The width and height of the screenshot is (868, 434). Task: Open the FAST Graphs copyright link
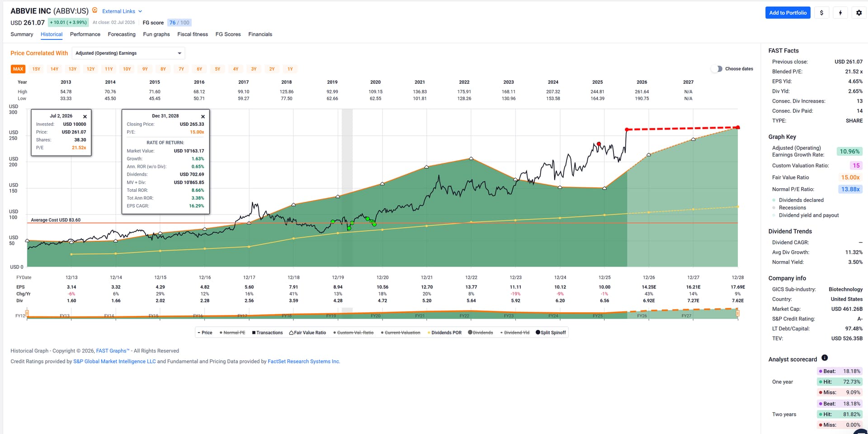113,351
